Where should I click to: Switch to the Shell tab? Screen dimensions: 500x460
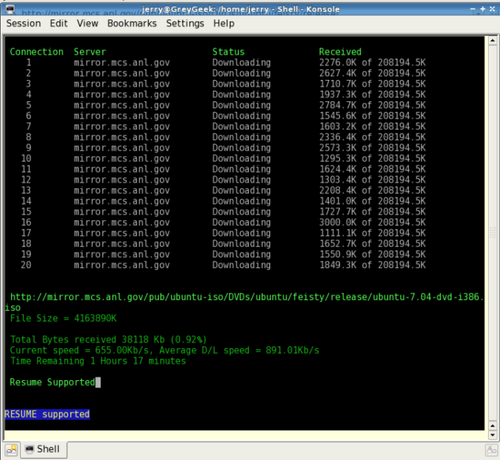[x=44, y=449]
